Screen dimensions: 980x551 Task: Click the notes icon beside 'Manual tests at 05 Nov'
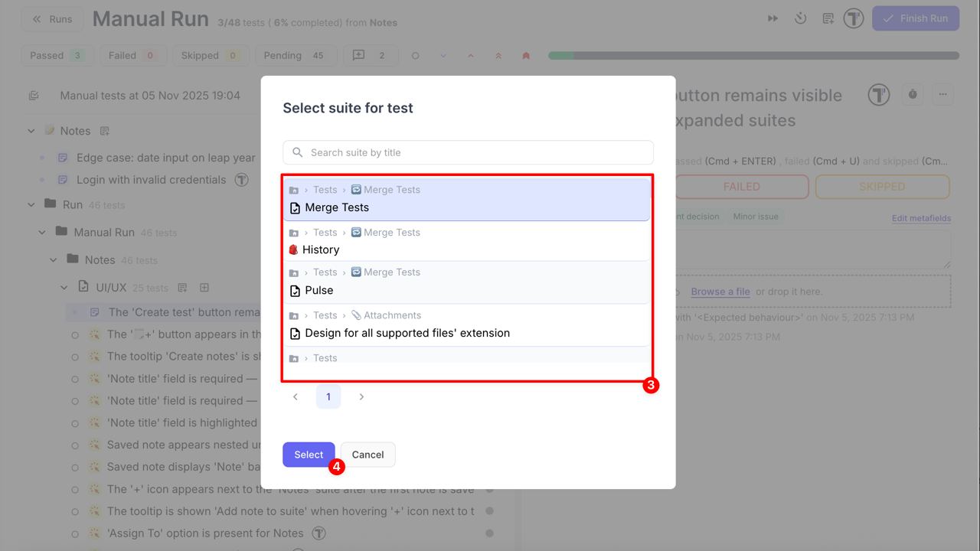(32, 95)
